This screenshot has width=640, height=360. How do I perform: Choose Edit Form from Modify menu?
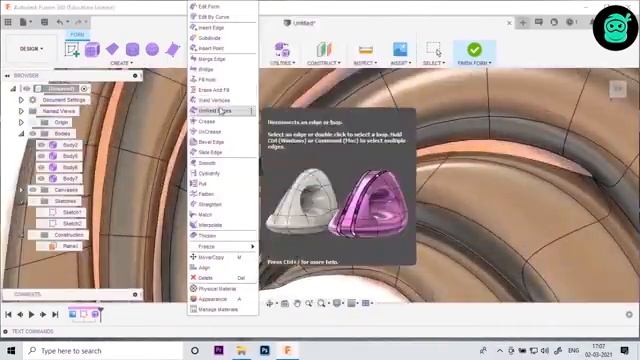[223, 7]
